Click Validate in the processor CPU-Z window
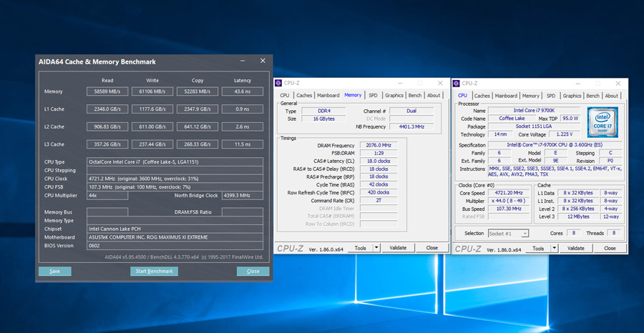 coord(576,249)
